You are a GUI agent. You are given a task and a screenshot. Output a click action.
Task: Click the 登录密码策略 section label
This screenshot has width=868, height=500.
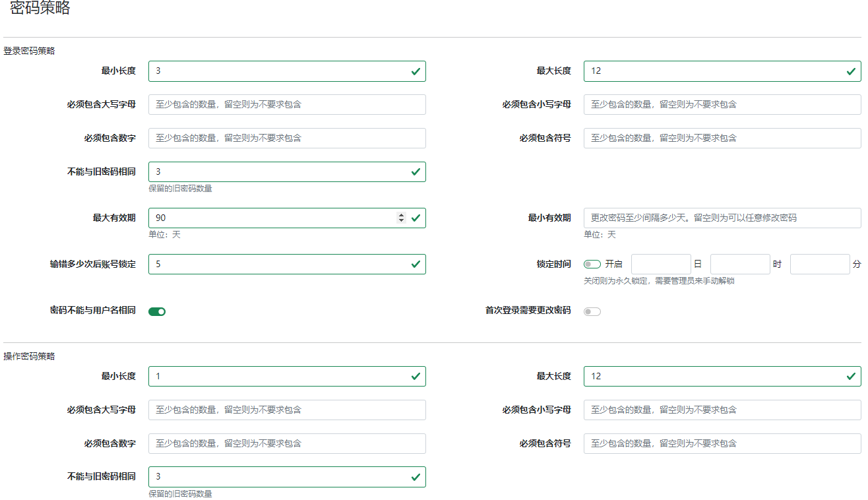[27, 50]
